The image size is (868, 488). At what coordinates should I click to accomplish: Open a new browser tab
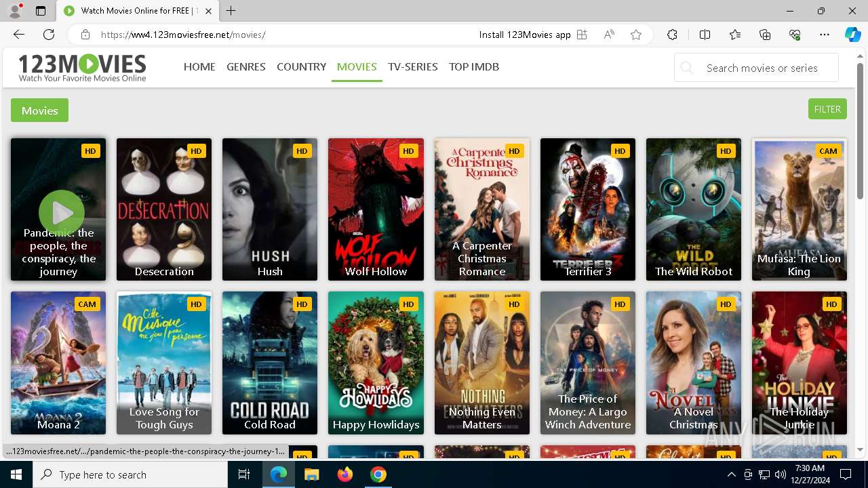pyautogui.click(x=231, y=11)
